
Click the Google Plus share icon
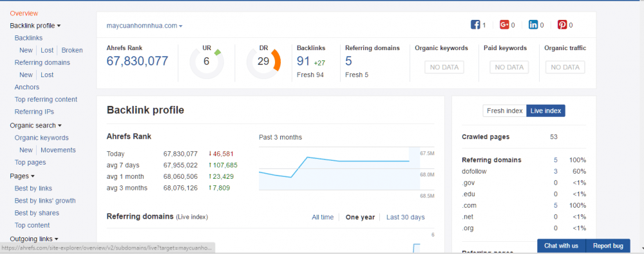[x=504, y=25]
